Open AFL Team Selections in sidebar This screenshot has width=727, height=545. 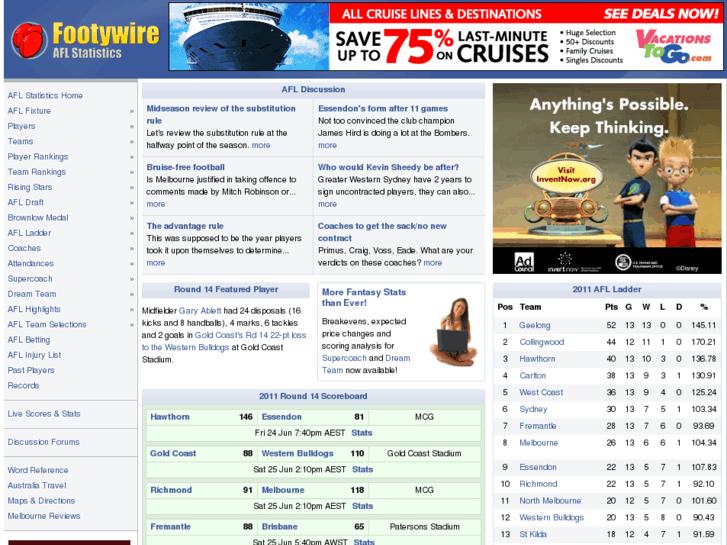pyautogui.click(x=47, y=325)
